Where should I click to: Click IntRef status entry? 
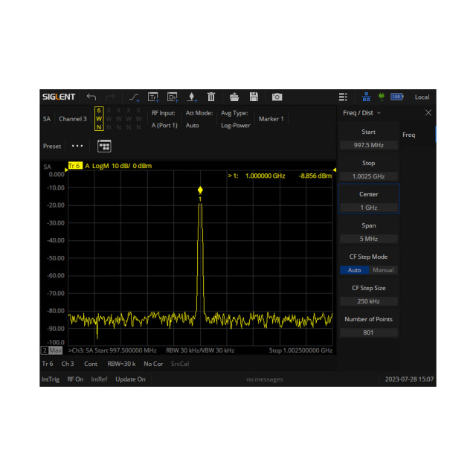point(99,379)
